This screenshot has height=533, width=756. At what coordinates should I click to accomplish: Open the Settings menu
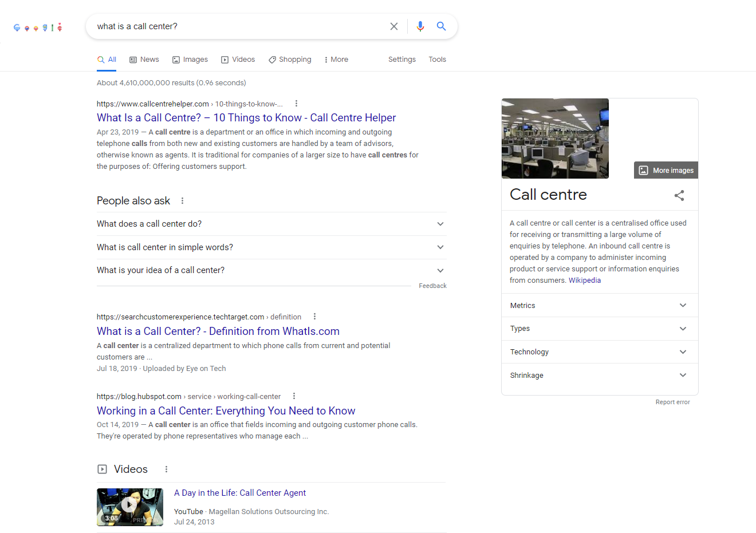point(401,59)
